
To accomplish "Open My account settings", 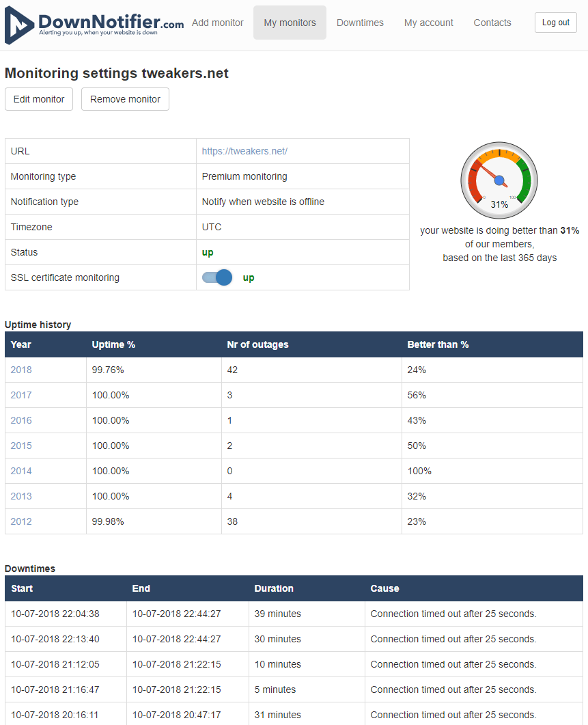I will click(428, 23).
